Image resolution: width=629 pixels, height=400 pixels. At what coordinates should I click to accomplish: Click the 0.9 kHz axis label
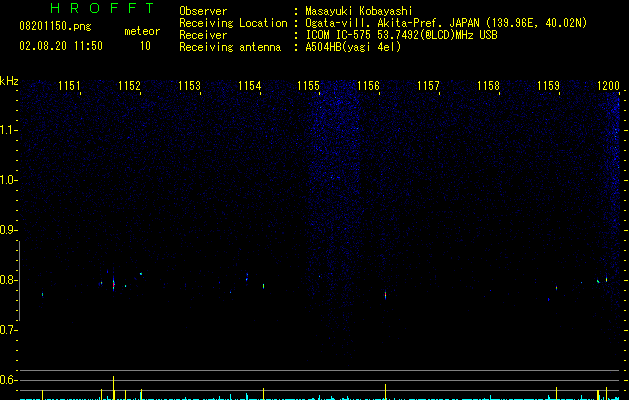pyautogui.click(x=8, y=230)
